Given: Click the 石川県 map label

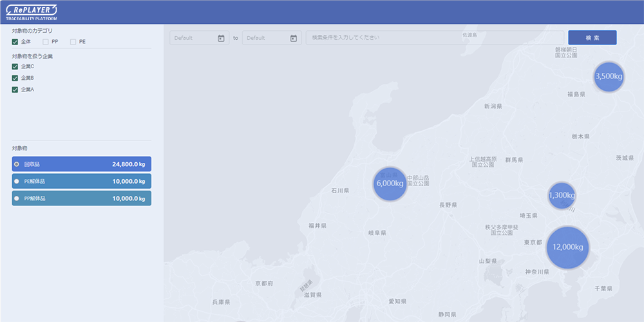Looking at the screenshot, I should (x=340, y=191).
